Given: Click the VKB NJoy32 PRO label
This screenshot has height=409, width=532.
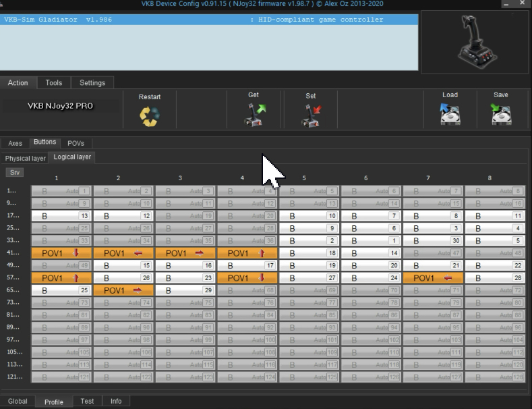Looking at the screenshot, I should (x=61, y=106).
